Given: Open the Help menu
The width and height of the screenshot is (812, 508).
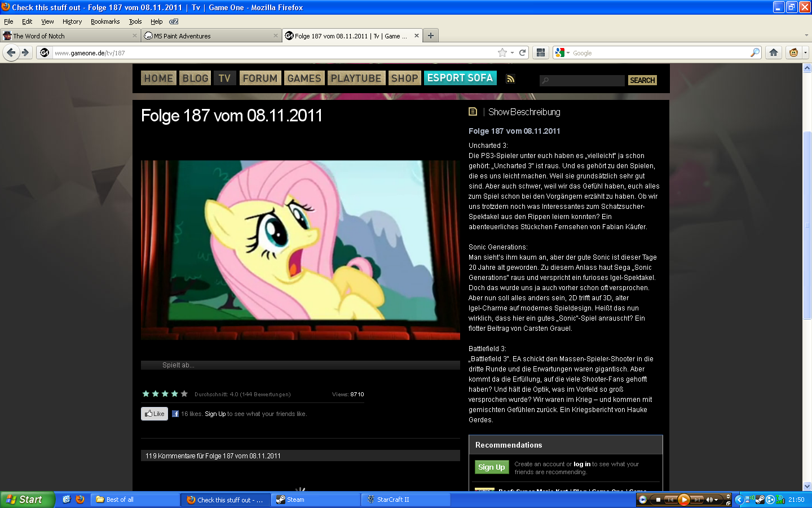Looking at the screenshot, I should coord(156,21).
